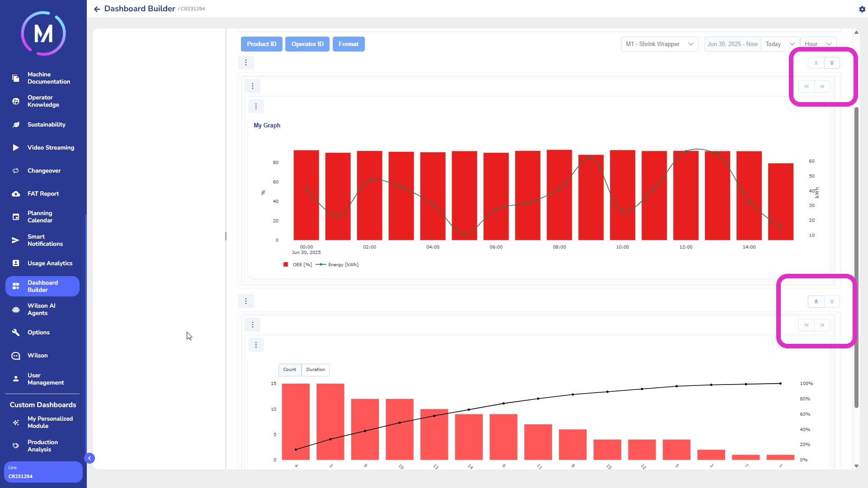Move the second section up with the double-chevron

point(816,301)
